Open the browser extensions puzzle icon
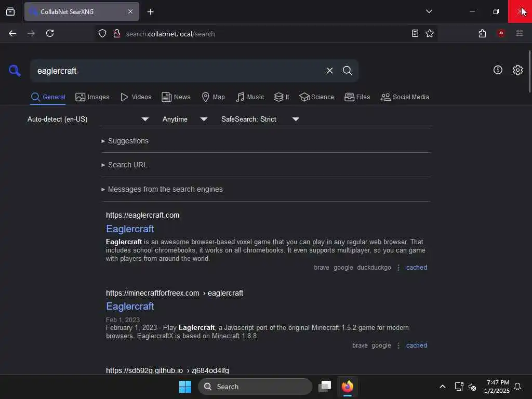 [482, 33]
